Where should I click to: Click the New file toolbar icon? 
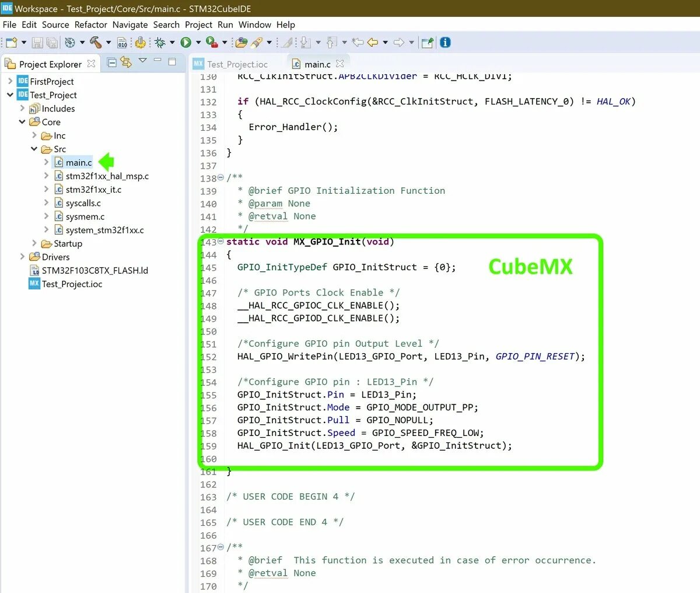click(x=11, y=43)
